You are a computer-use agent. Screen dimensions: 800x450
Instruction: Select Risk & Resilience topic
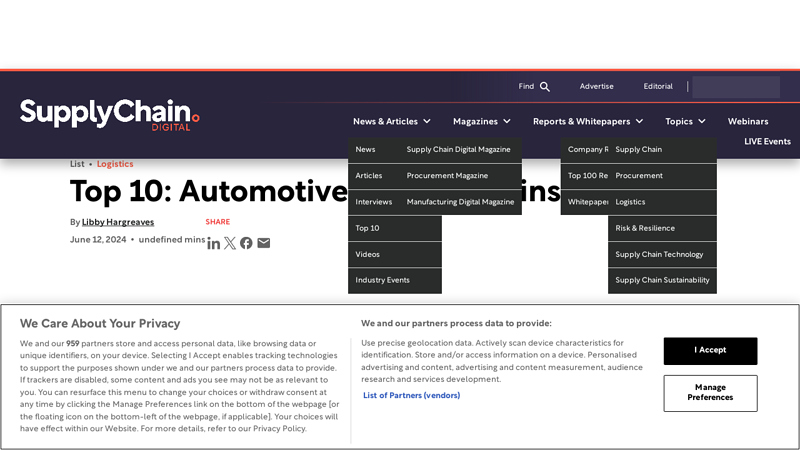coord(645,228)
